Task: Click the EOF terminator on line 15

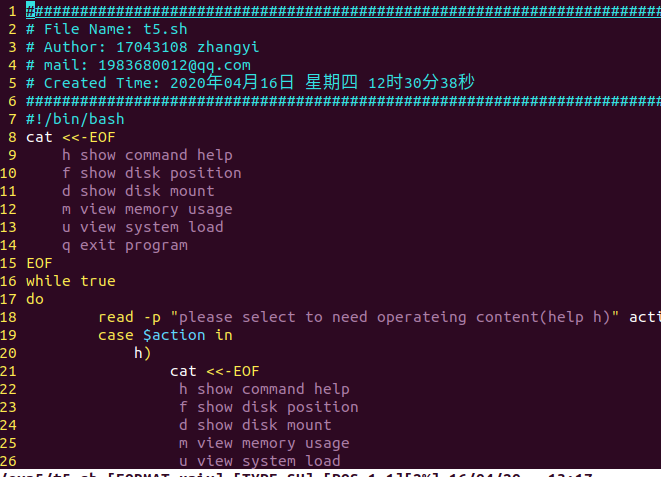Action: (x=39, y=263)
